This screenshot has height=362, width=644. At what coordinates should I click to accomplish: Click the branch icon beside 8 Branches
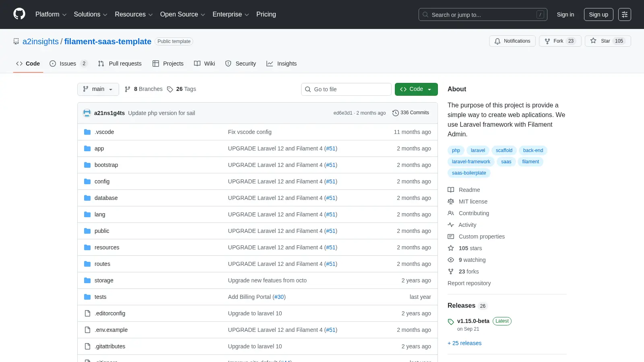[x=128, y=89]
